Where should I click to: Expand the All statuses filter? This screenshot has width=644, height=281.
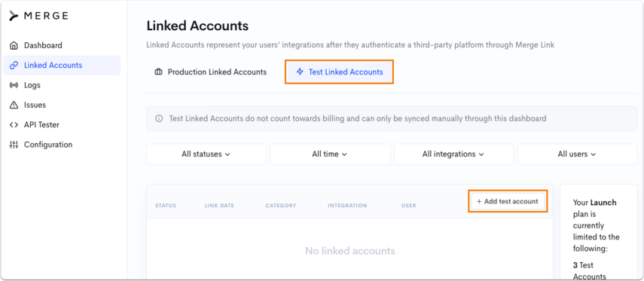(206, 154)
